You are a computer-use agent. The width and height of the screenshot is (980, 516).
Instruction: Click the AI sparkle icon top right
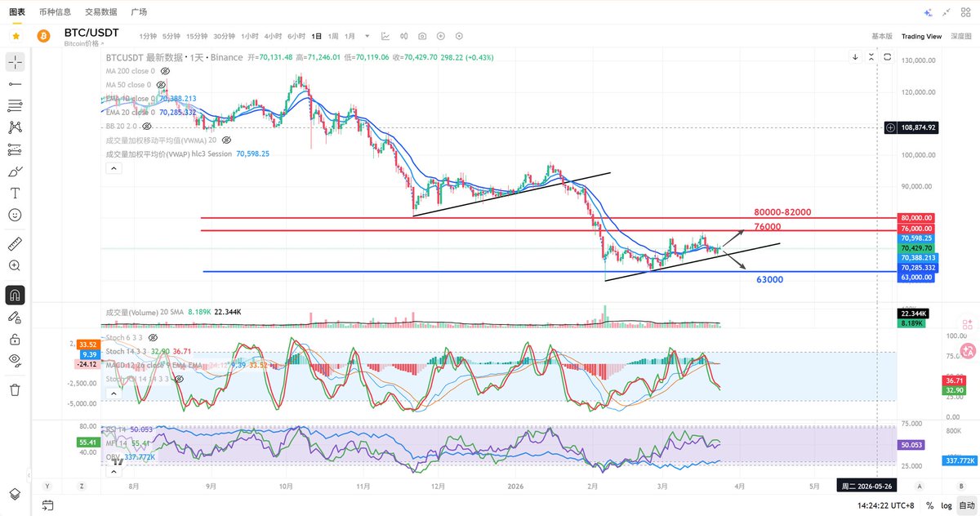(x=928, y=12)
